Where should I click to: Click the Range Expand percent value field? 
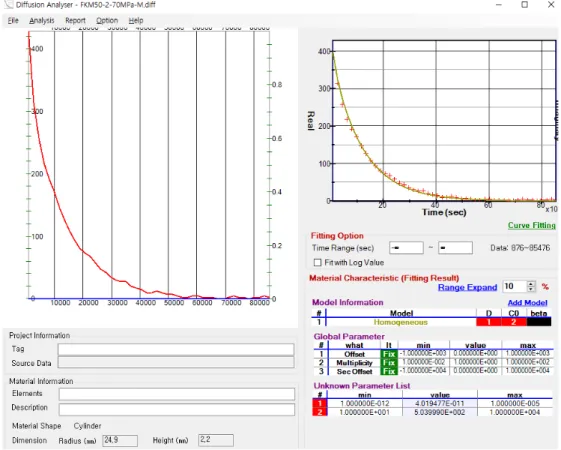pos(514,287)
